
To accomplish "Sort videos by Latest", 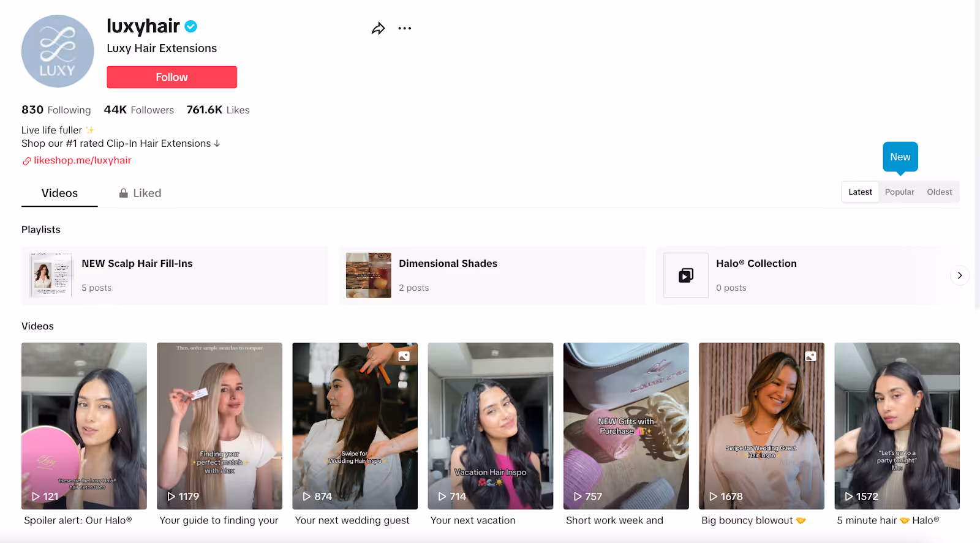I will coord(860,192).
